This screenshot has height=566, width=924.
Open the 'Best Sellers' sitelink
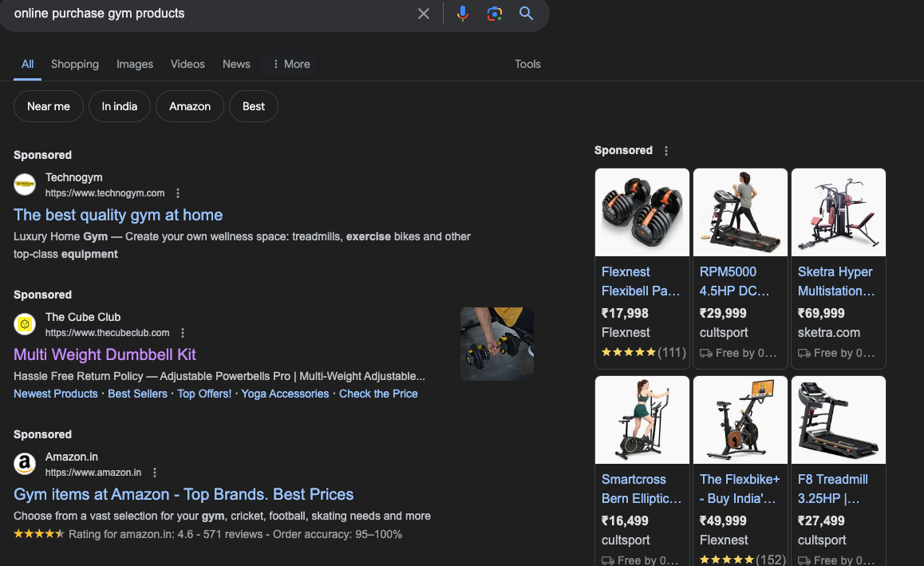coord(137,394)
